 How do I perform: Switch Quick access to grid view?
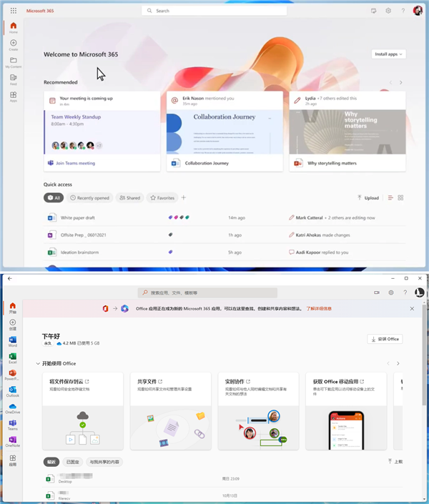click(x=400, y=198)
